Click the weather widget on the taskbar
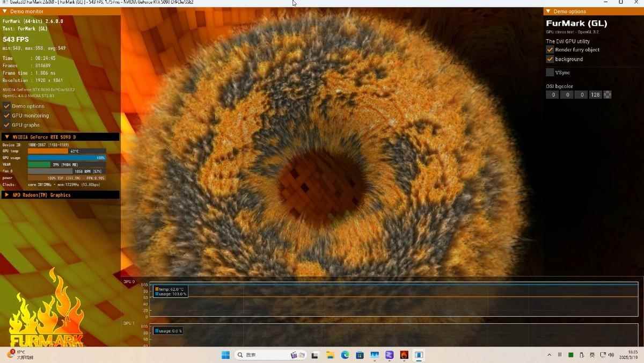 pos(20,355)
